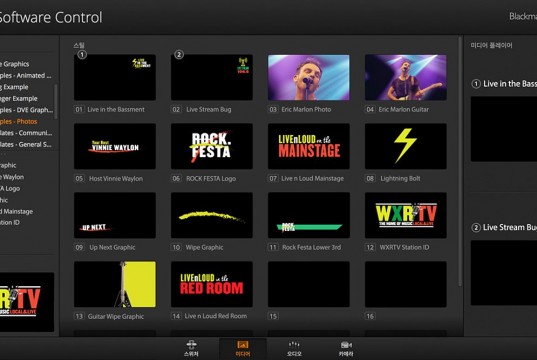Open the 'lates - General S...' sidebar folder
The width and height of the screenshot is (537, 360).
tap(26, 145)
